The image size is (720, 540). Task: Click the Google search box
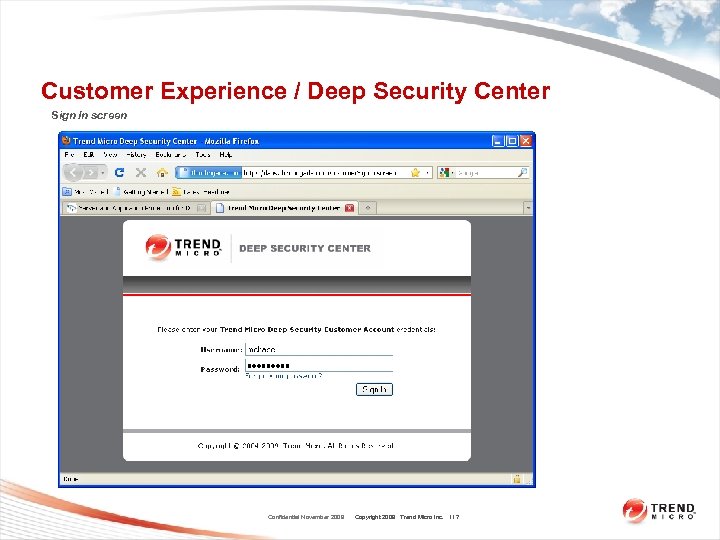coord(485,173)
